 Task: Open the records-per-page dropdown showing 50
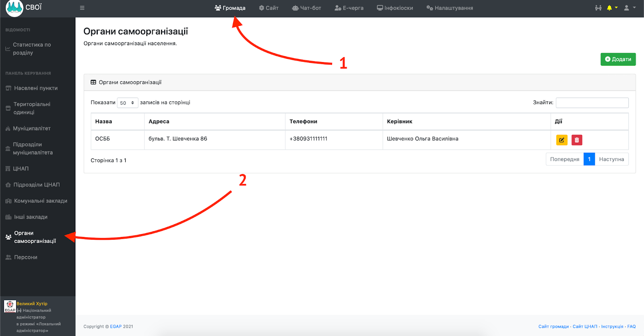127,103
